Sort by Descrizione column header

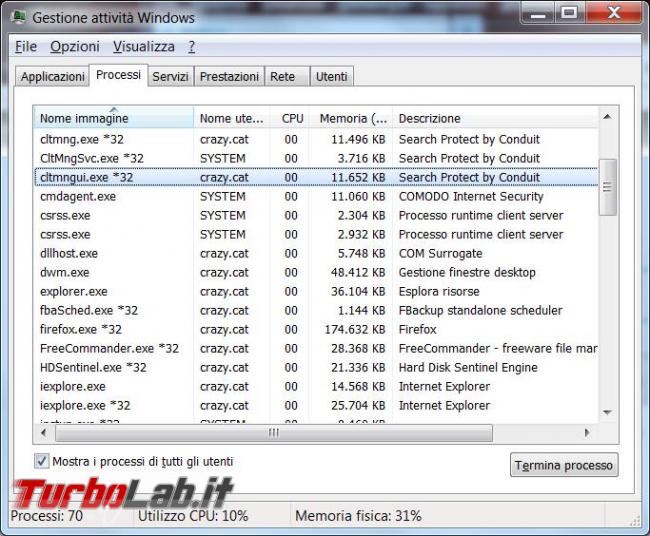click(x=495, y=118)
